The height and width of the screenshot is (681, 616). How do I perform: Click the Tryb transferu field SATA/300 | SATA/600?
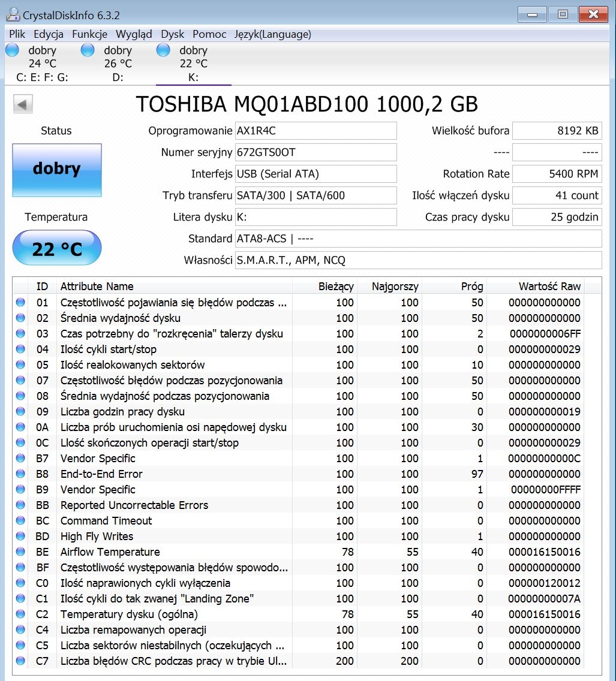click(x=316, y=195)
